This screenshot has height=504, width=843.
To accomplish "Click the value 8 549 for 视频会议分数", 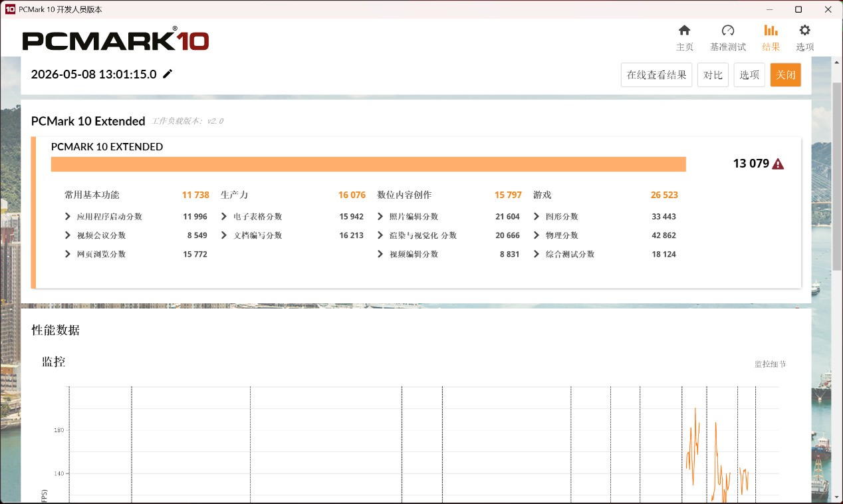I will click(x=197, y=235).
